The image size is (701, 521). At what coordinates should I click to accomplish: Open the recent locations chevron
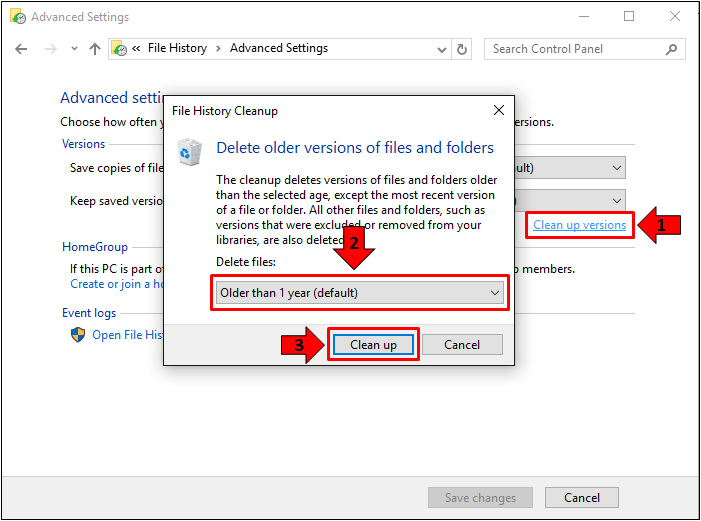click(74, 49)
